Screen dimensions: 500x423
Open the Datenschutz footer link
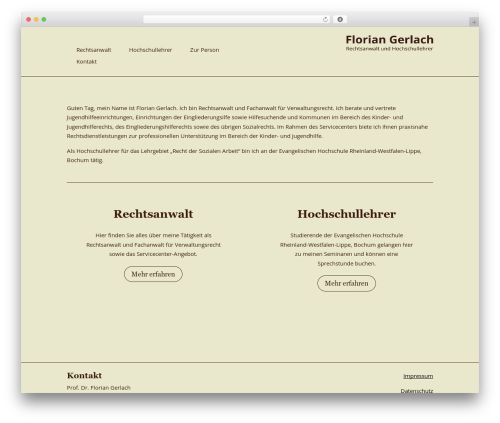(417, 391)
